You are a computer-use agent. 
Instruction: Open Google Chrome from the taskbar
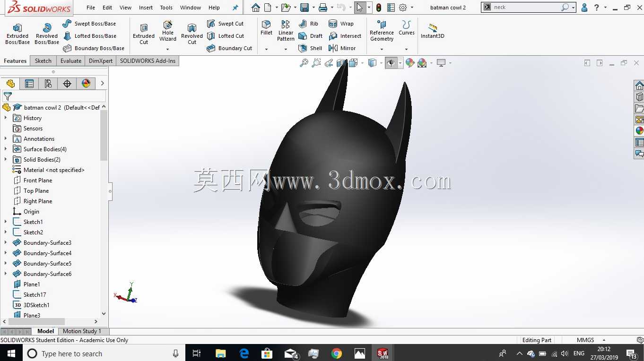336,353
